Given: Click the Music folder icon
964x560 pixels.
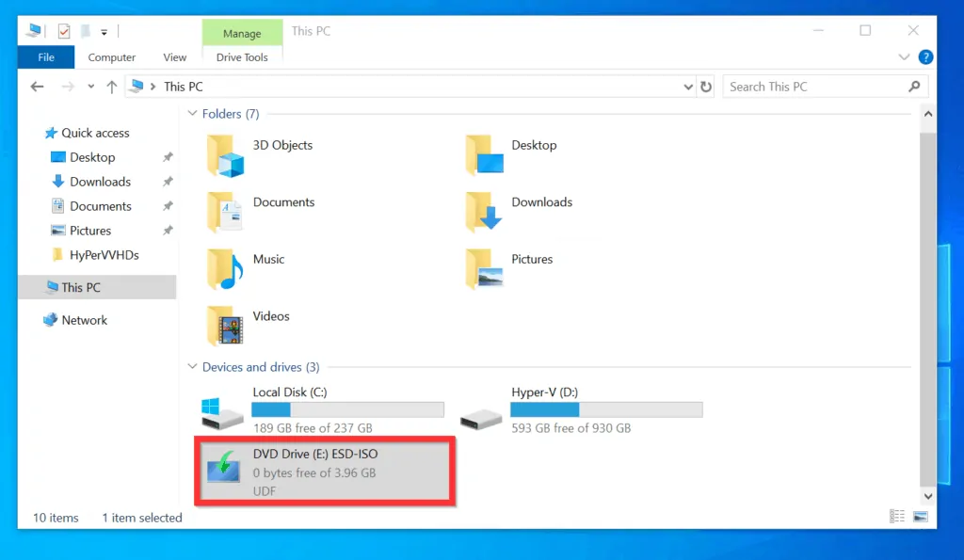Looking at the screenshot, I should (x=226, y=269).
